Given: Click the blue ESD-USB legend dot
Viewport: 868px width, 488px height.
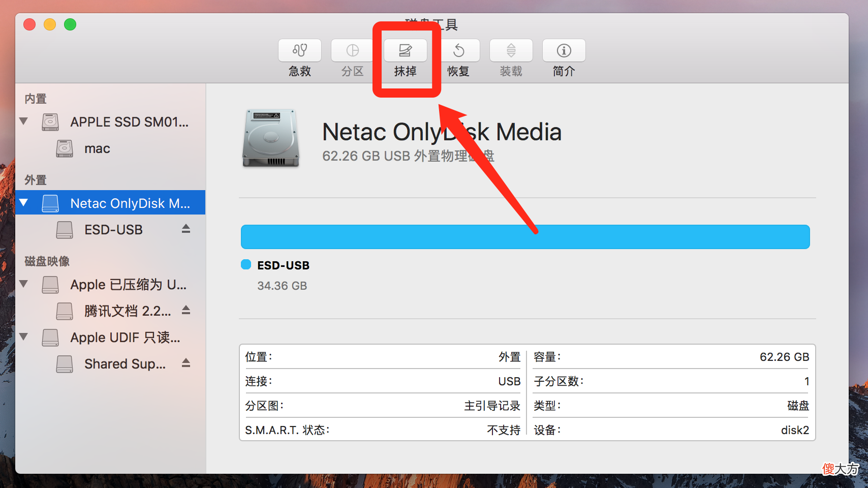Looking at the screenshot, I should pos(246,264).
